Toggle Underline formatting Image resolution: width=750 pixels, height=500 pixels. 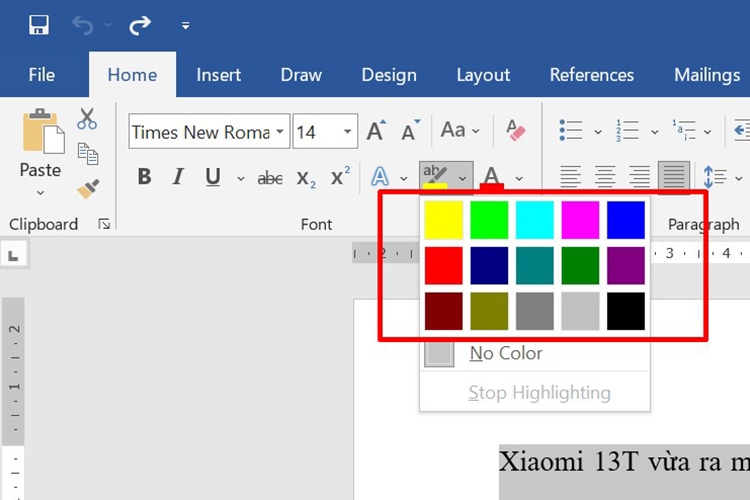tap(213, 178)
